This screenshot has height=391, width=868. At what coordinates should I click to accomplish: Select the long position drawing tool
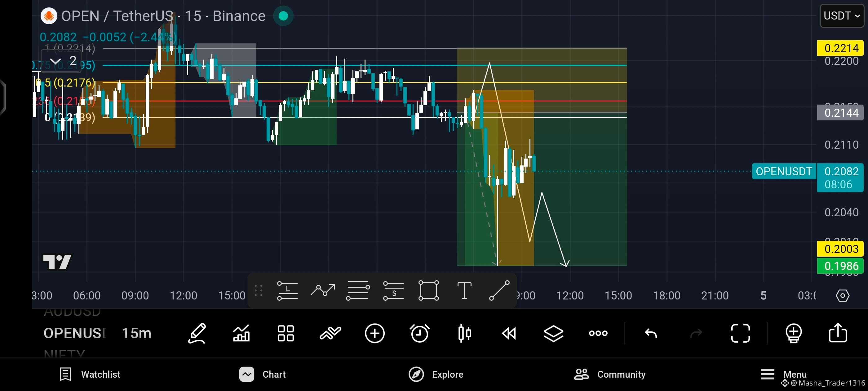[x=287, y=290]
